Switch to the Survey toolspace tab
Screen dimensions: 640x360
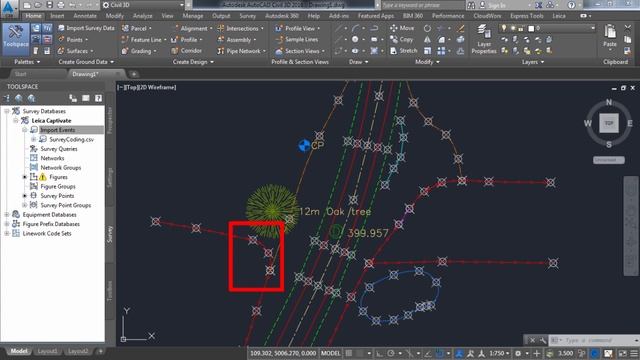tap(110, 234)
